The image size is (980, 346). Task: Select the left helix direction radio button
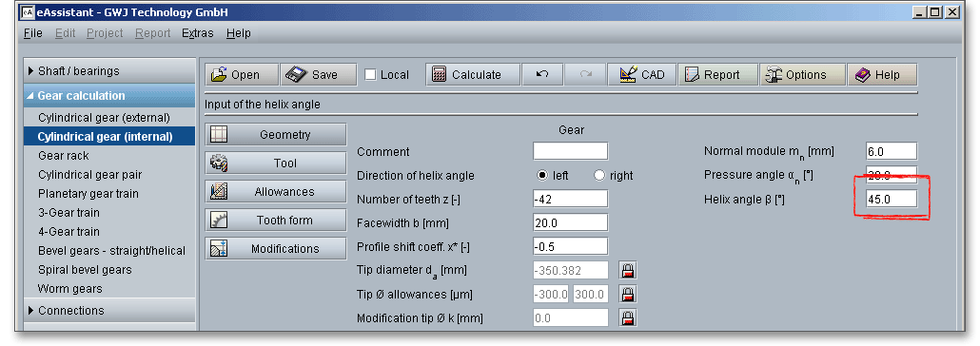[542, 176]
